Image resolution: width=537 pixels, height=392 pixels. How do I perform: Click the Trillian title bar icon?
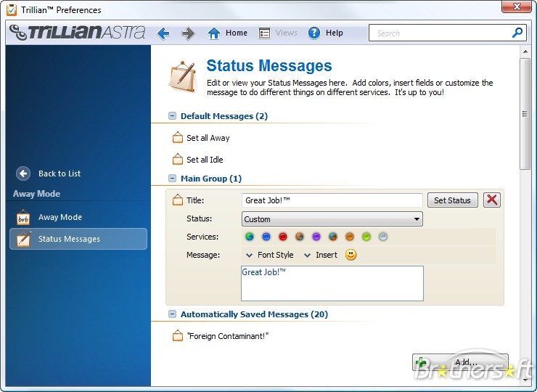click(12, 10)
